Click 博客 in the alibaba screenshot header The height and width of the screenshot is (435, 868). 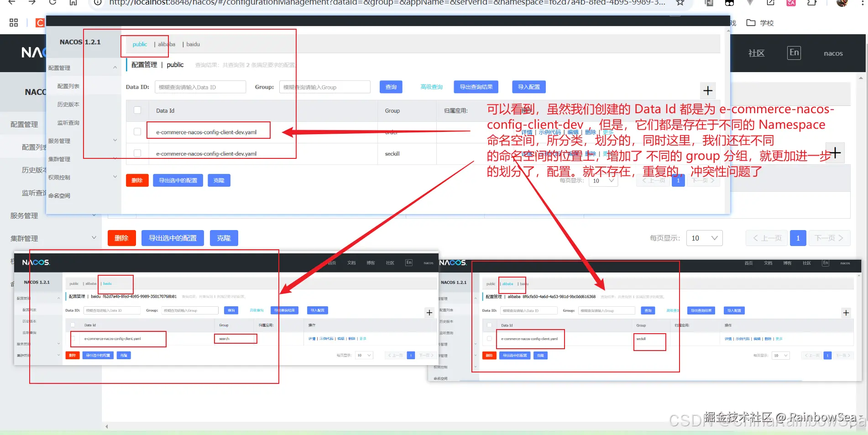787,263
